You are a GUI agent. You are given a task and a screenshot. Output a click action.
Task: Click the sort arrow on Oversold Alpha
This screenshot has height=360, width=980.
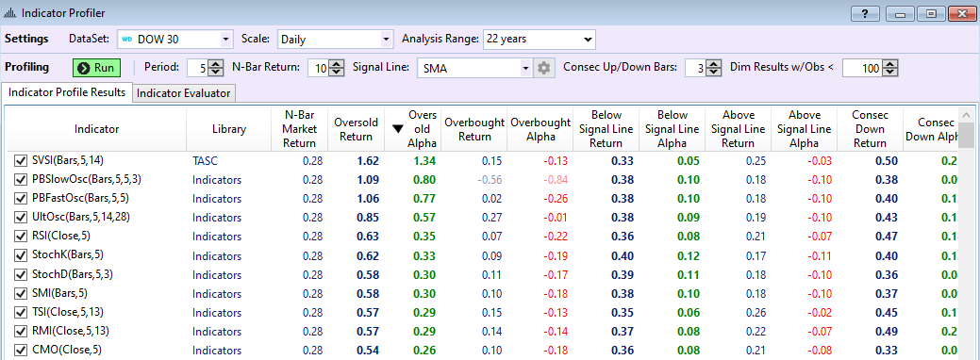[397, 129]
